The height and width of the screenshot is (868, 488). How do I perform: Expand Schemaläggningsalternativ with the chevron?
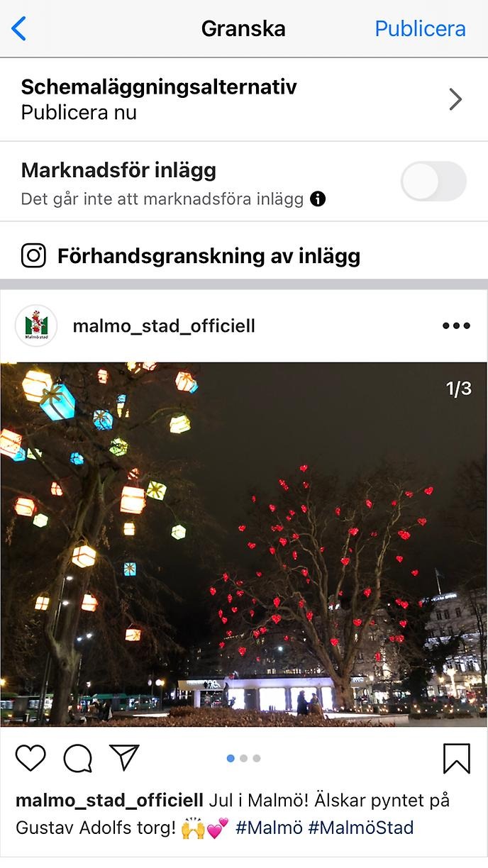pyautogui.click(x=455, y=100)
